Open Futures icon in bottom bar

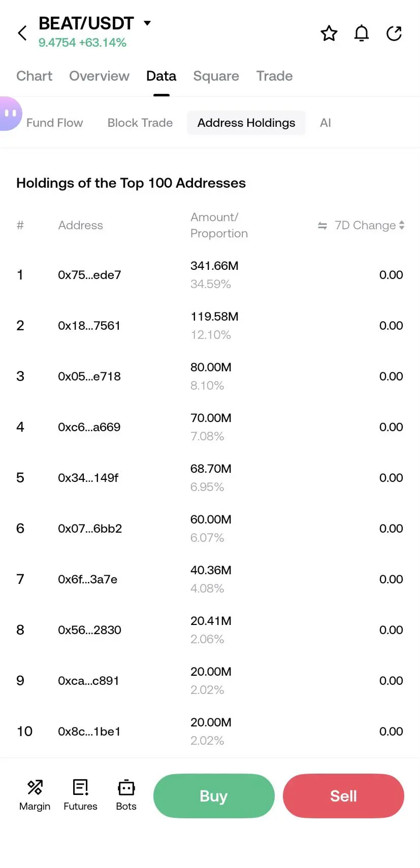[80, 795]
